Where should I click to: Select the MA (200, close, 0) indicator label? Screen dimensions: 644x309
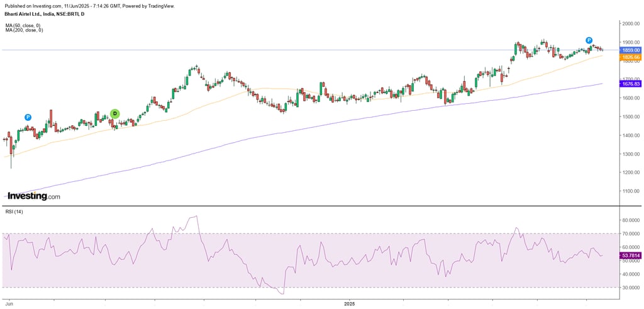coord(25,30)
